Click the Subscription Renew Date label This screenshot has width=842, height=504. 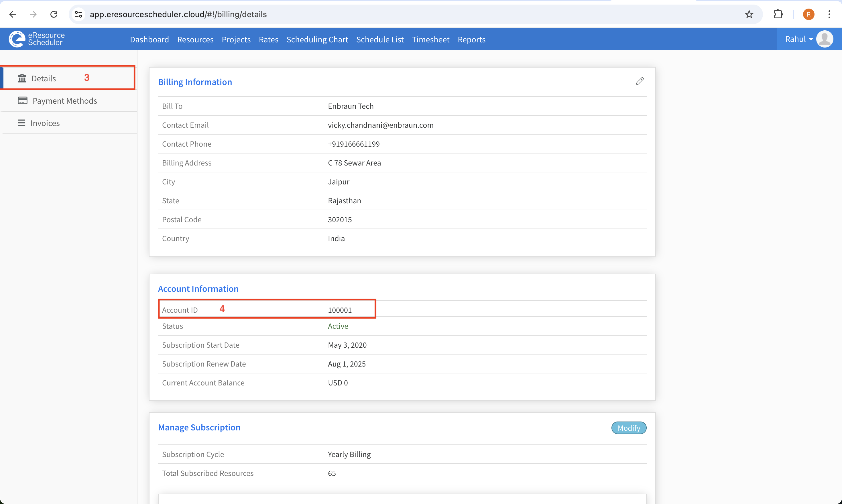pos(204,364)
